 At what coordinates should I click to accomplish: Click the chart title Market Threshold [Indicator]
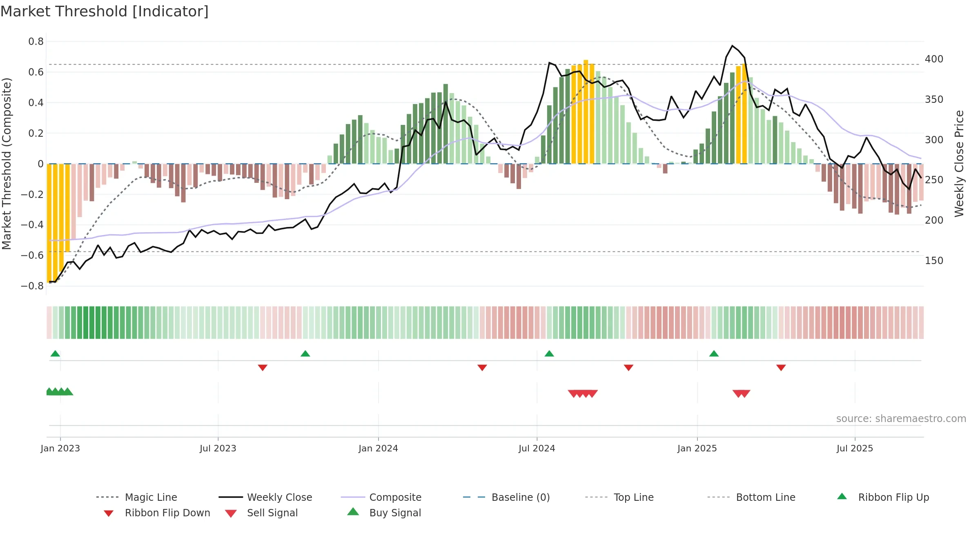click(105, 11)
